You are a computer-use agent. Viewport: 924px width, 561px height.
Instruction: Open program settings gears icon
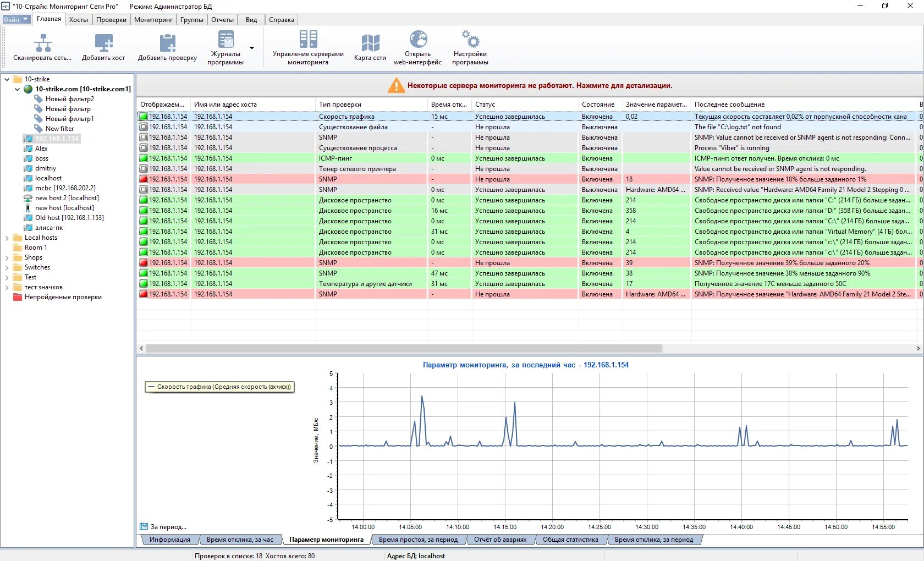coord(470,39)
